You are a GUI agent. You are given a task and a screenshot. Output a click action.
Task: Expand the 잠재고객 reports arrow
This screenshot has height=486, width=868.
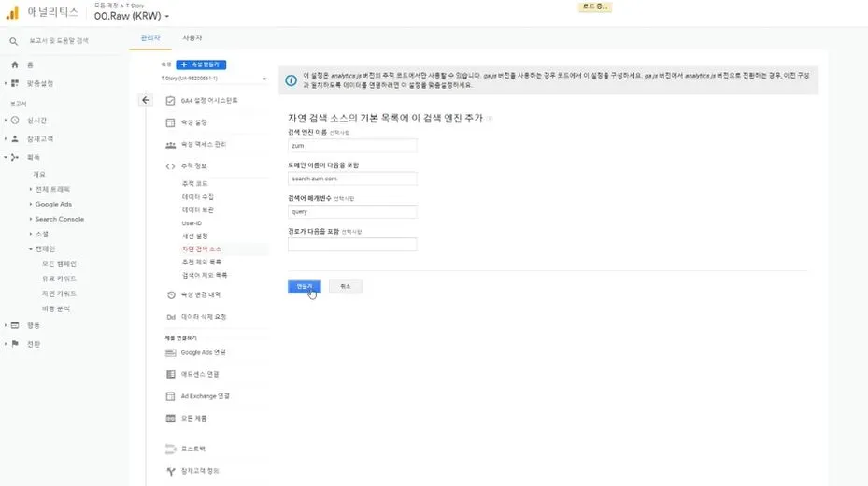click(x=6, y=138)
